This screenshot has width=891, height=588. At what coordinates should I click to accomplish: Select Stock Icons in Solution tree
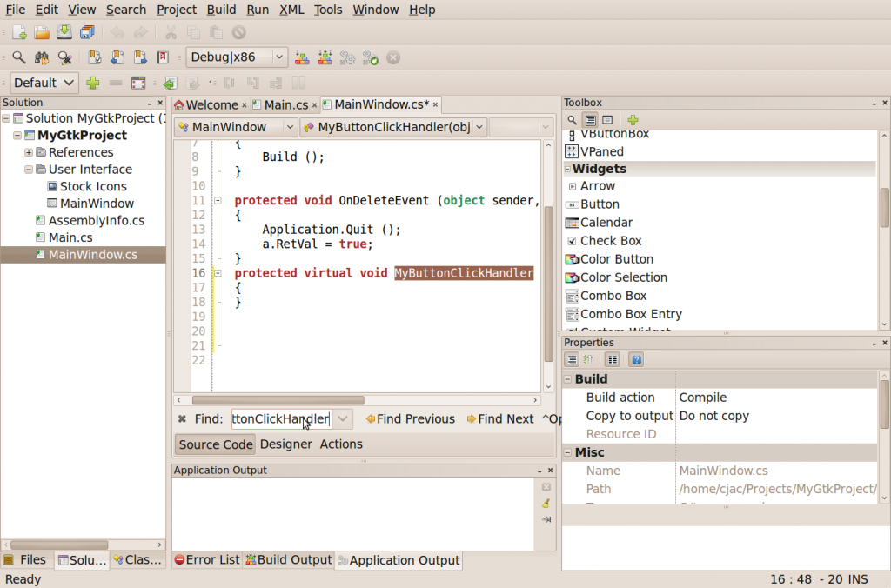coord(93,186)
